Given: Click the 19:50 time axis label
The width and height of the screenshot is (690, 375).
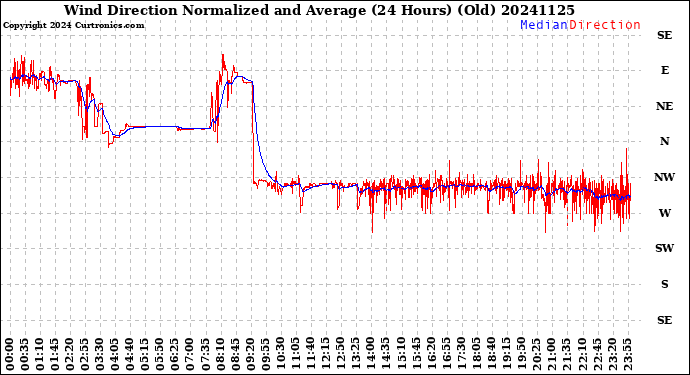Looking at the screenshot, I should [521, 354].
